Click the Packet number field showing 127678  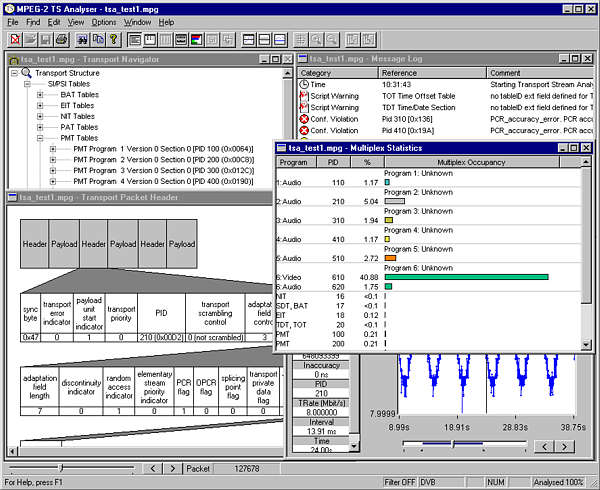pyautogui.click(x=248, y=467)
